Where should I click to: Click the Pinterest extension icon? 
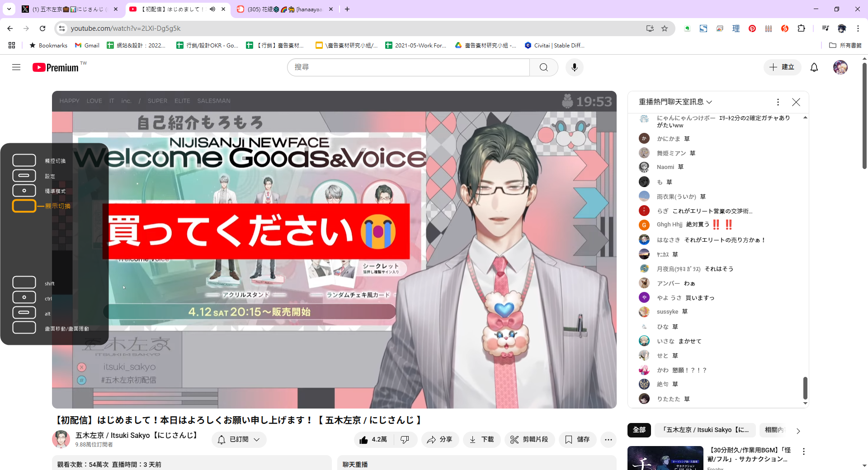(752, 28)
